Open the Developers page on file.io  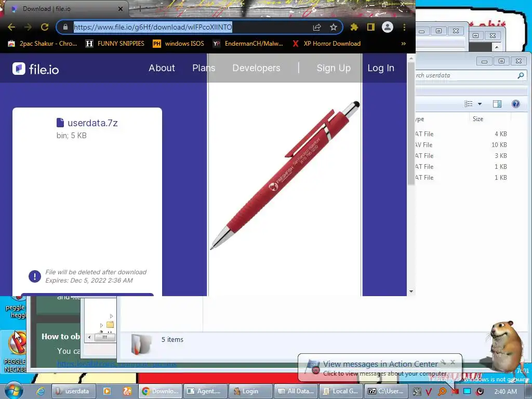coord(256,68)
